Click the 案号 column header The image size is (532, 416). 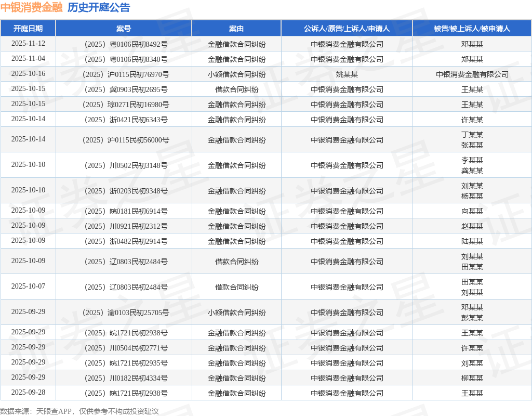[124, 29]
